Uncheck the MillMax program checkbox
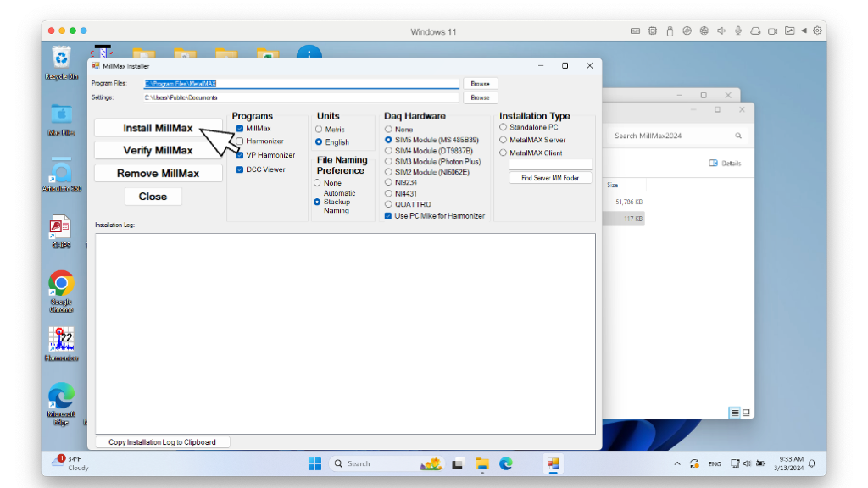Screen dimensions: 868x488 point(240,129)
